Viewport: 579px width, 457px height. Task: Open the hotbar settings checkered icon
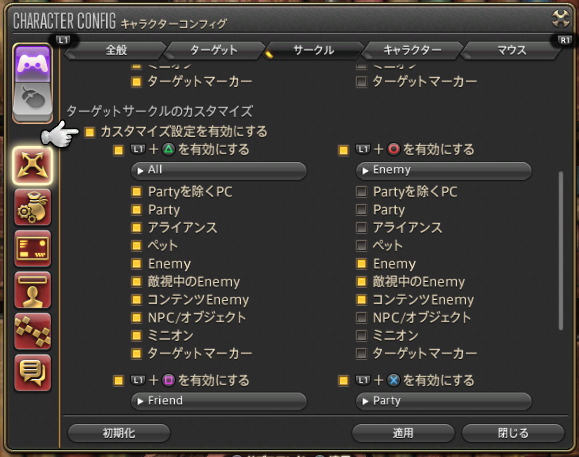[x=32, y=331]
